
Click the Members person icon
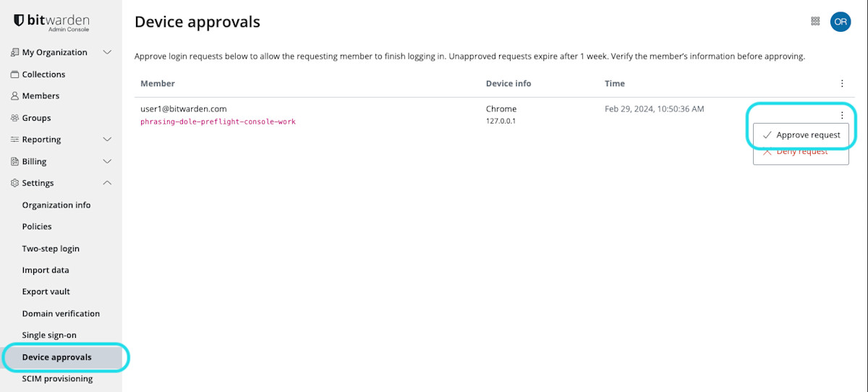tap(14, 96)
